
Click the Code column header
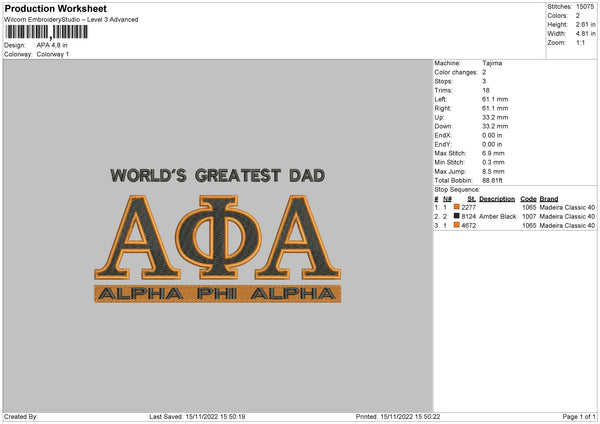point(529,198)
